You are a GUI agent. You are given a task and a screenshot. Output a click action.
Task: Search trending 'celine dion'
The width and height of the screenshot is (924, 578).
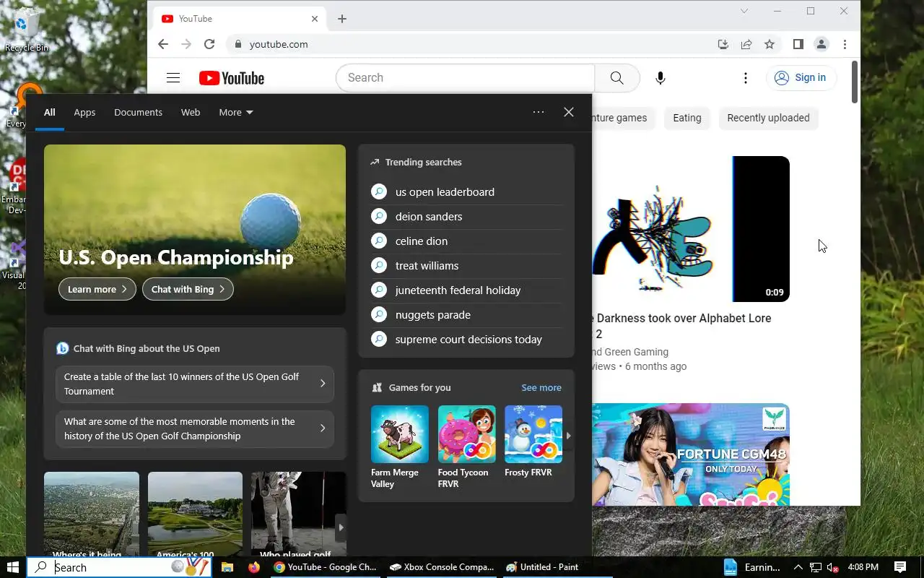[x=466, y=241]
